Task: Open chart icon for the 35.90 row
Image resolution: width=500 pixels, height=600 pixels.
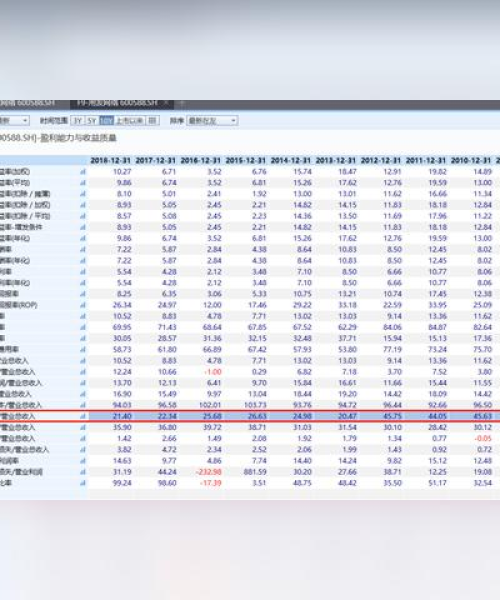Action: tap(83, 427)
